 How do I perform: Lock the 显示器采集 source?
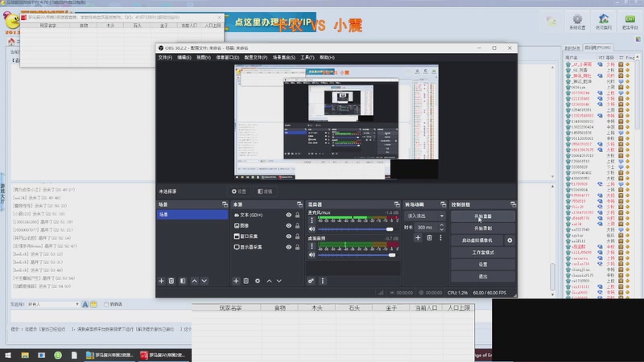tap(297, 247)
